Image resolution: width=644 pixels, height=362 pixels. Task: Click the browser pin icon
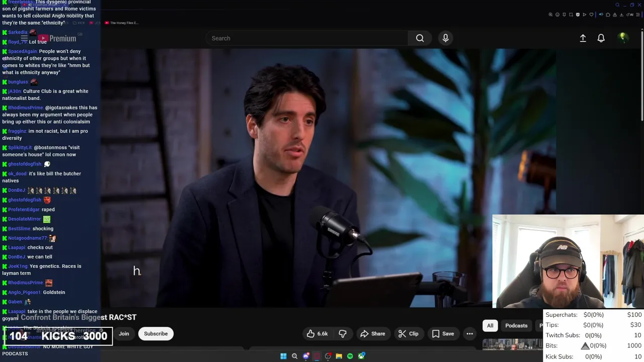pyautogui.click(x=564, y=15)
